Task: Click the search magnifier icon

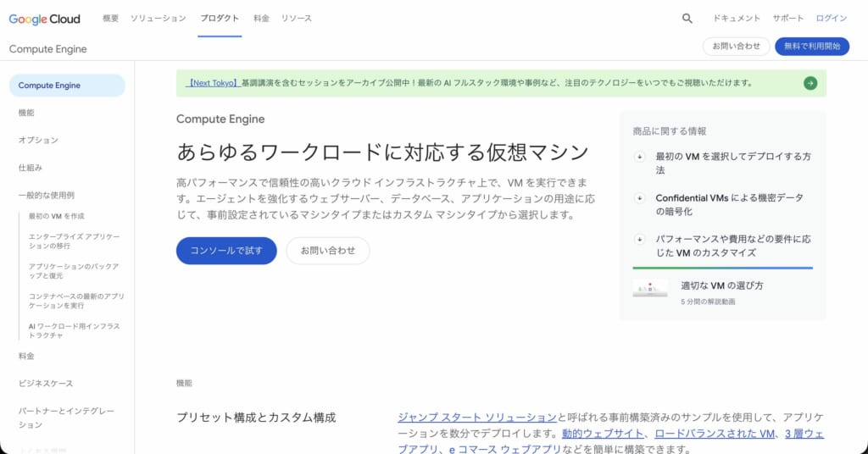Action: (x=687, y=19)
